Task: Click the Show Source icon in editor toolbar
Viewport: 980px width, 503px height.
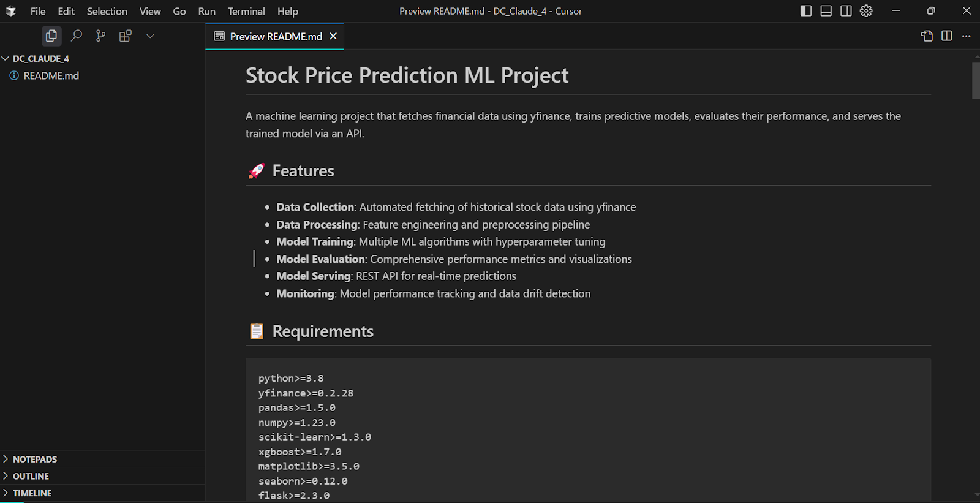Action: [x=927, y=36]
